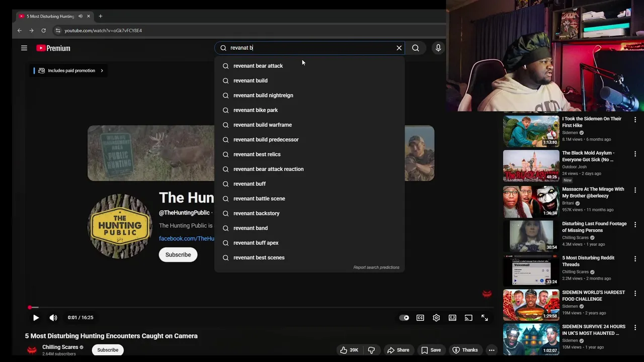Close the 5 Most Disturbing Hunting tab
Image resolution: width=644 pixels, height=362 pixels.
[89, 16]
